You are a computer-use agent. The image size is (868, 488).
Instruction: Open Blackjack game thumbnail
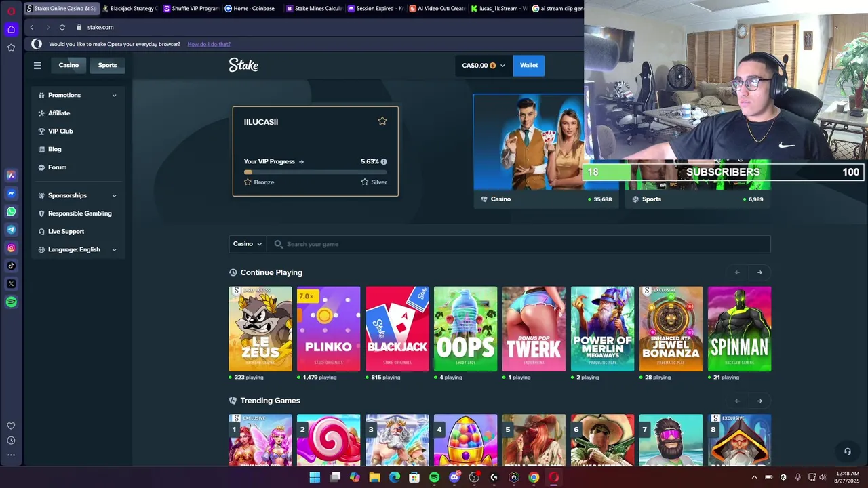coord(397,329)
